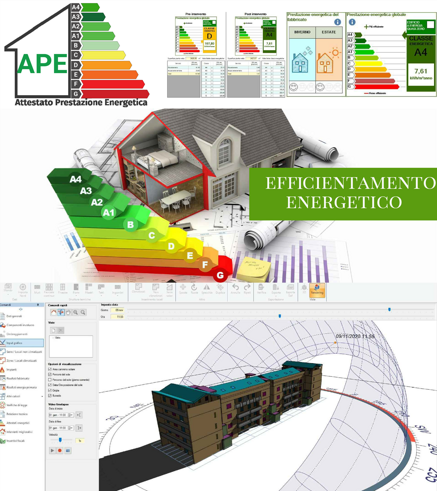Viewport: 437px width, 491px height.
Task: Click the Tetti ribbon icon
Action: [x=101, y=287]
